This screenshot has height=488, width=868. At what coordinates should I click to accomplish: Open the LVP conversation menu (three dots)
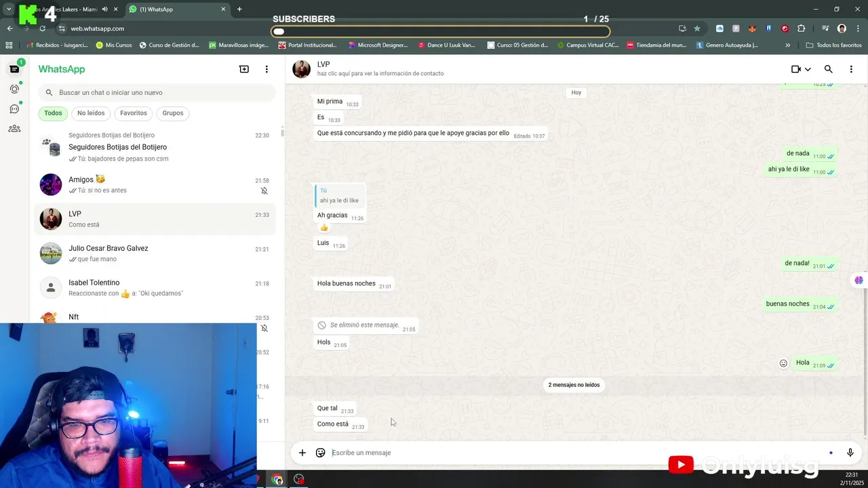851,69
